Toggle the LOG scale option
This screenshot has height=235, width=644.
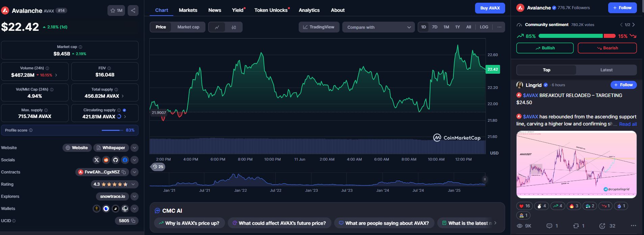[484, 27]
